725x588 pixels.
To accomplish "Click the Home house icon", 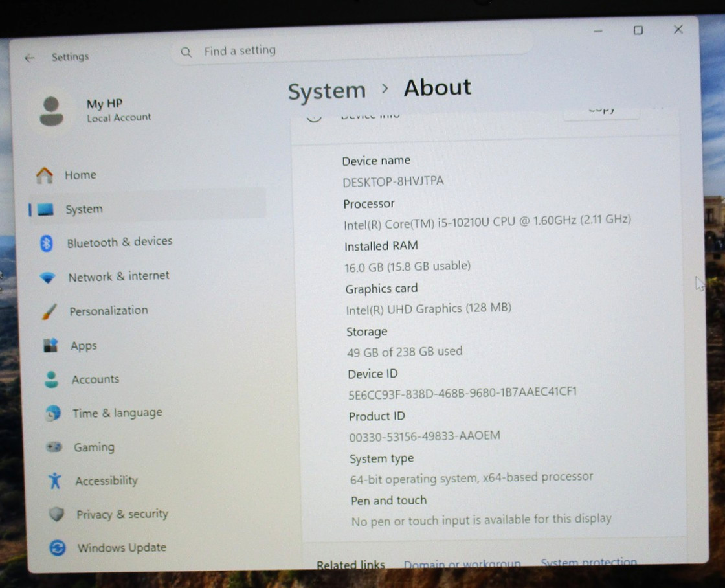I will [x=45, y=175].
